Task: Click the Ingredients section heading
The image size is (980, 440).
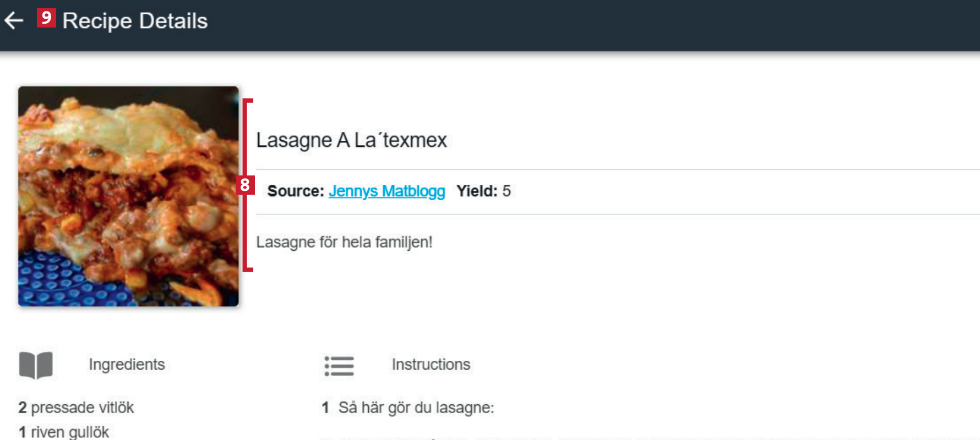Action: pyautogui.click(x=127, y=365)
